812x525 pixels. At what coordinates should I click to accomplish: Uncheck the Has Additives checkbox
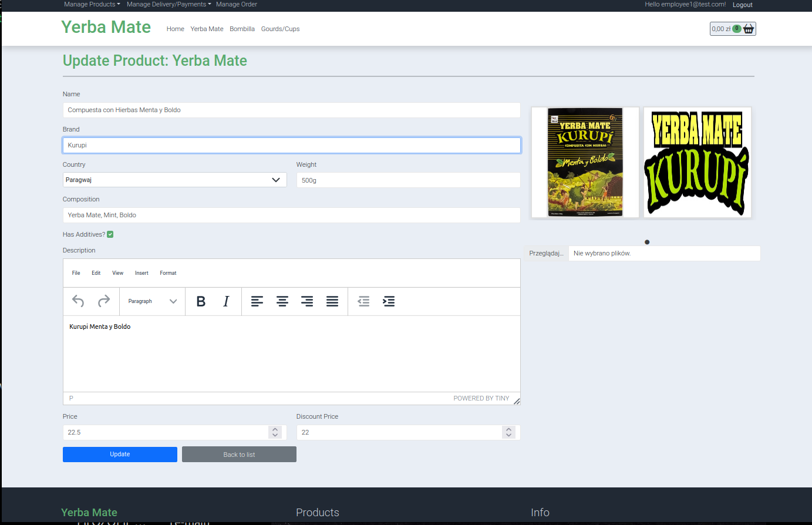pos(110,234)
